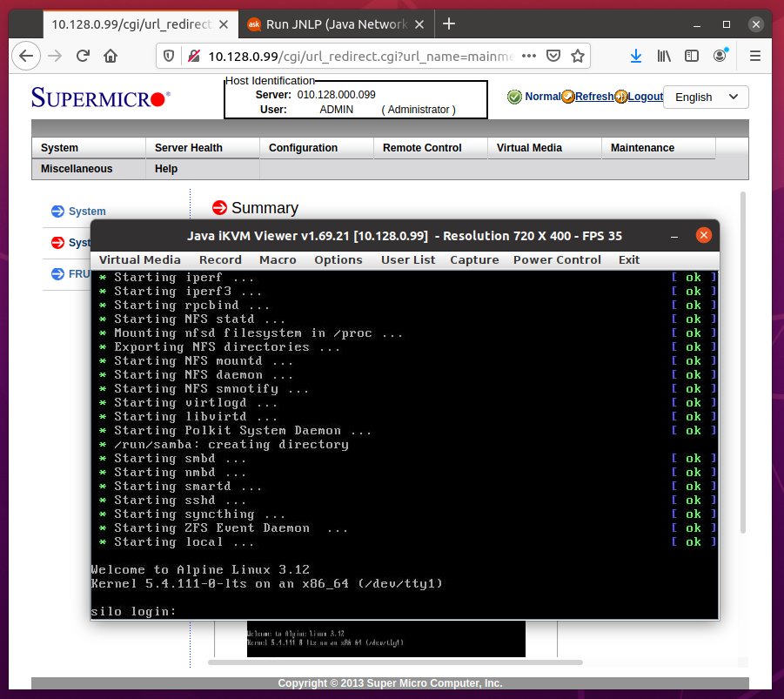Click 'Welcome to Alpine Linux 3.12' console line

click(x=200, y=569)
